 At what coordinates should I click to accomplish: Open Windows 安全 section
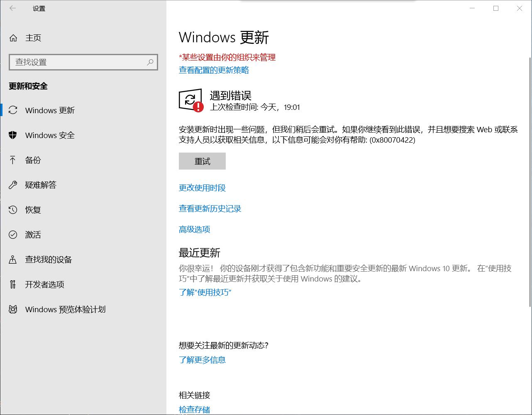point(83,135)
